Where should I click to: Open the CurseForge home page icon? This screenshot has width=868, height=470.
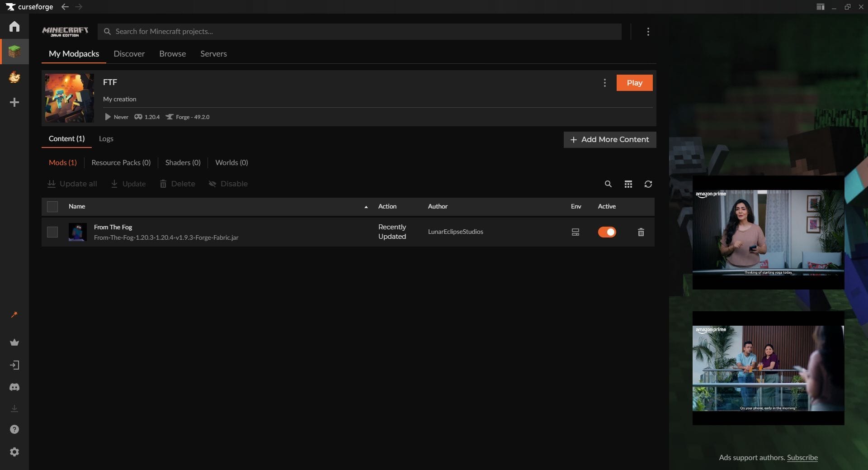[x=14, y=27]
